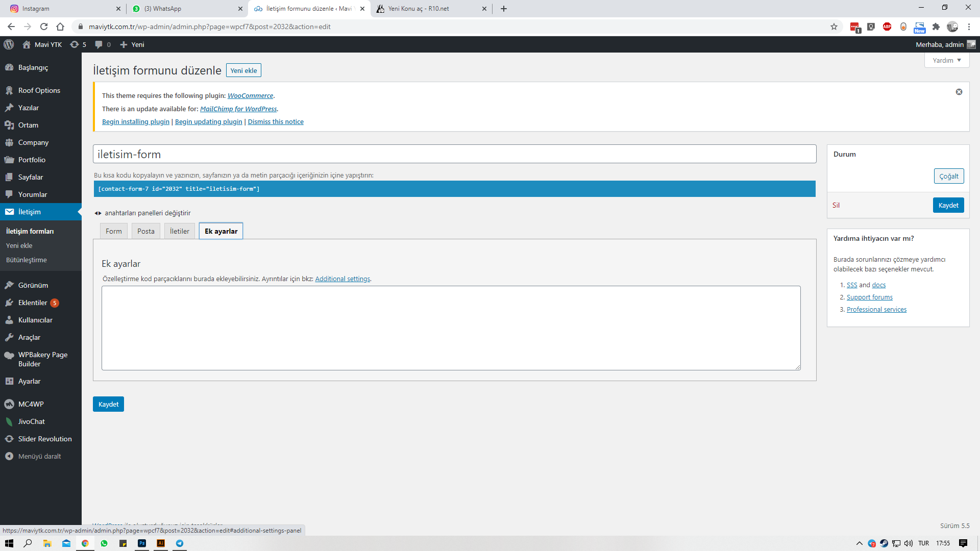Screen dimensions: 980x551
Task: Click Merhaba, admin profile menu
Action: 945,44
